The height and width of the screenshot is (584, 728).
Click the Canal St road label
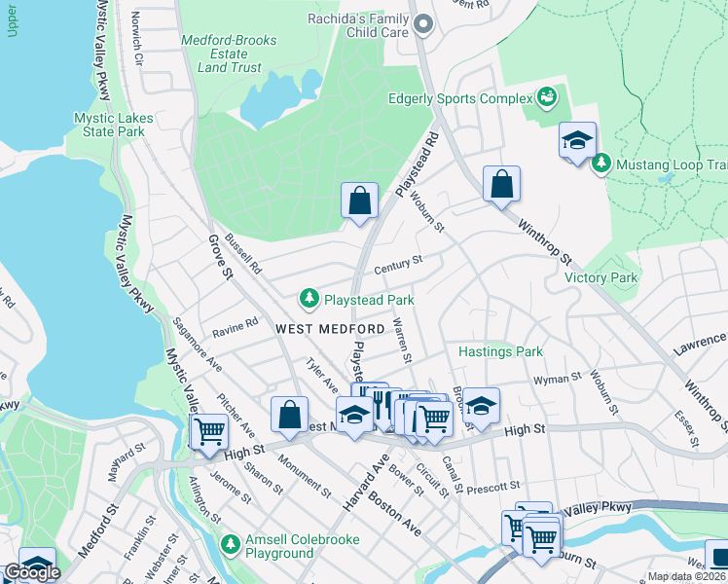point(453,474)
